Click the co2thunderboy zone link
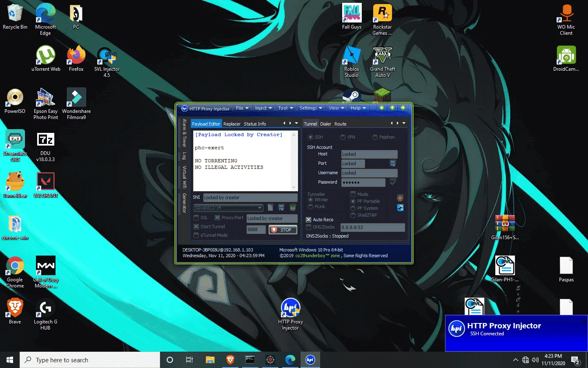This screenshot has width=588, height=368. click(318, 256)
